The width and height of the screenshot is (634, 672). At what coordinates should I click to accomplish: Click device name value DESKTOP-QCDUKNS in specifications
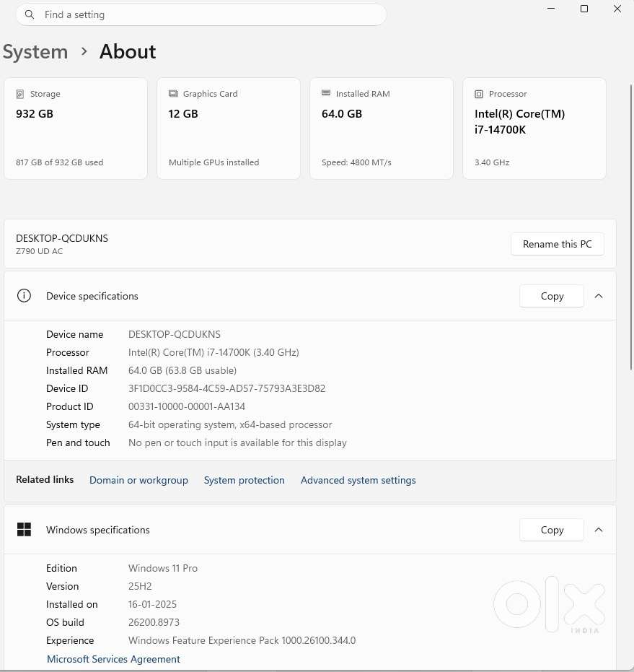point(175,334)
